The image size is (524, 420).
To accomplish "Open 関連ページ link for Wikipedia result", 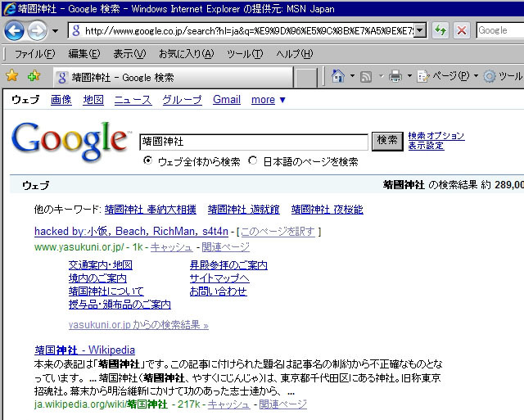I will pos(282,404).
